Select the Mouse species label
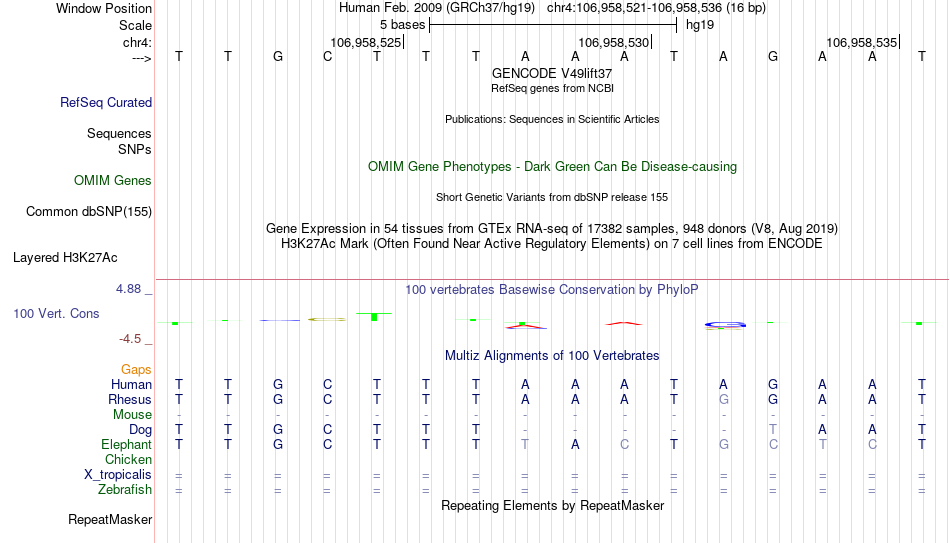 click(x=132, y=415)
